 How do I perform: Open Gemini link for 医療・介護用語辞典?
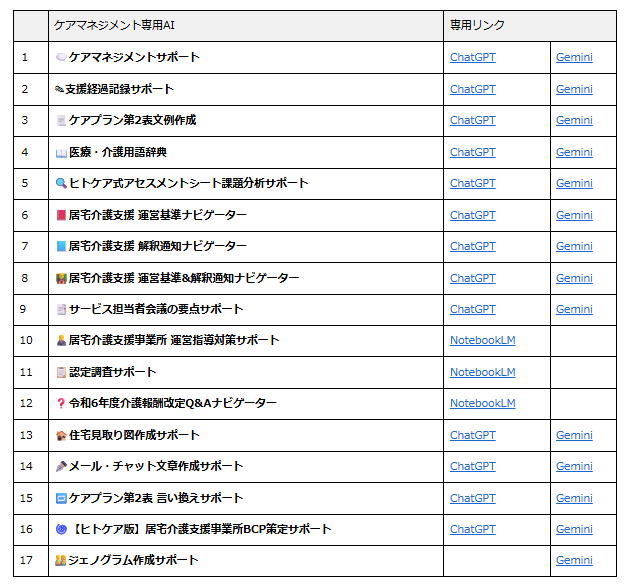pos(574,152)
